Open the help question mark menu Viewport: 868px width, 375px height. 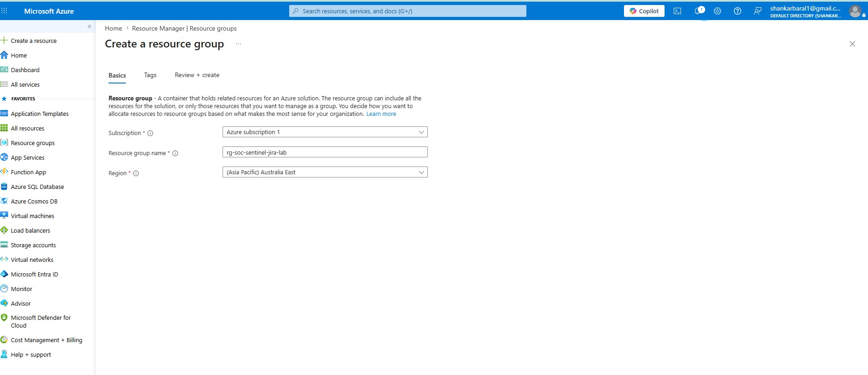point(738,11)
